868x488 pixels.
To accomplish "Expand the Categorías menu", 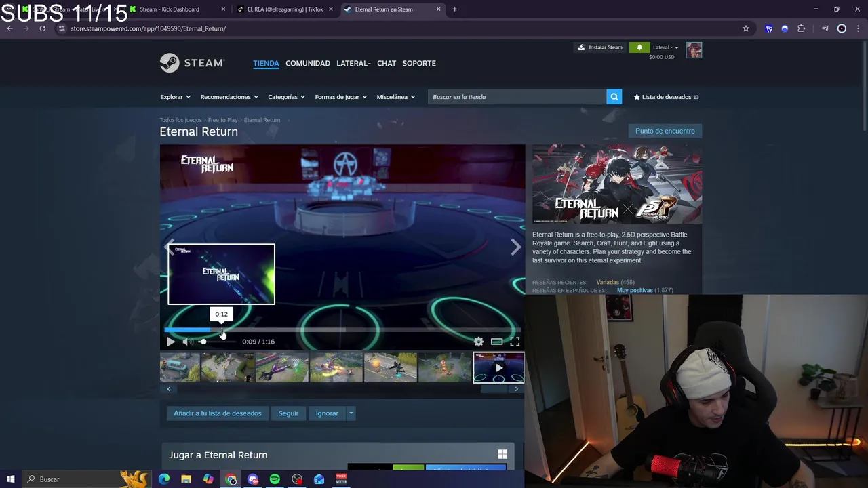I will (286, 97).
